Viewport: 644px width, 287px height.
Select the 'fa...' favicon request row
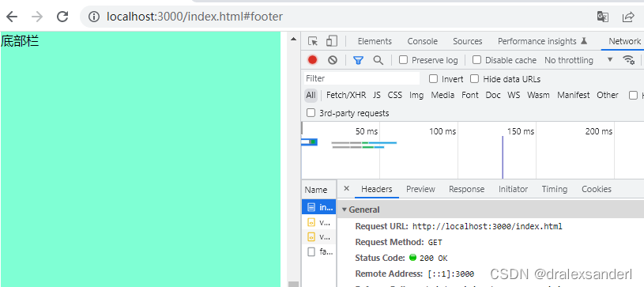318,251
